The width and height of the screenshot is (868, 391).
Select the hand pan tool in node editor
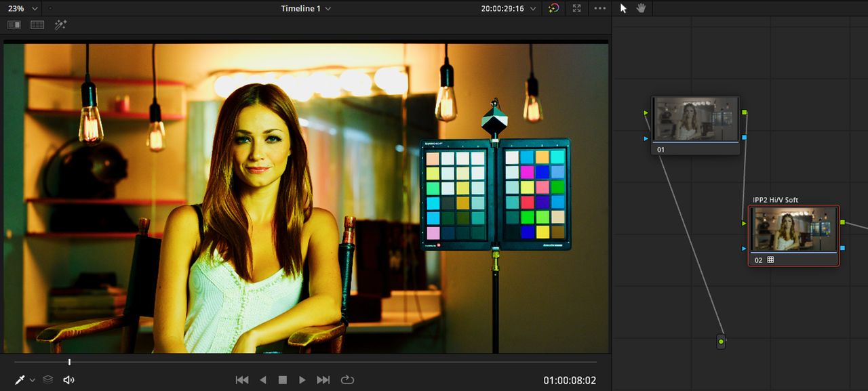point(642,8)
